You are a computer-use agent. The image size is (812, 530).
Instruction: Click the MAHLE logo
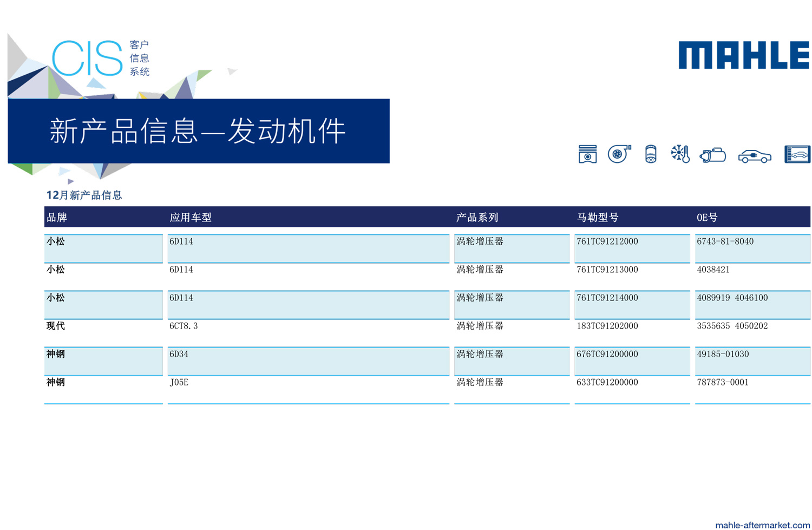pos(744,55)
